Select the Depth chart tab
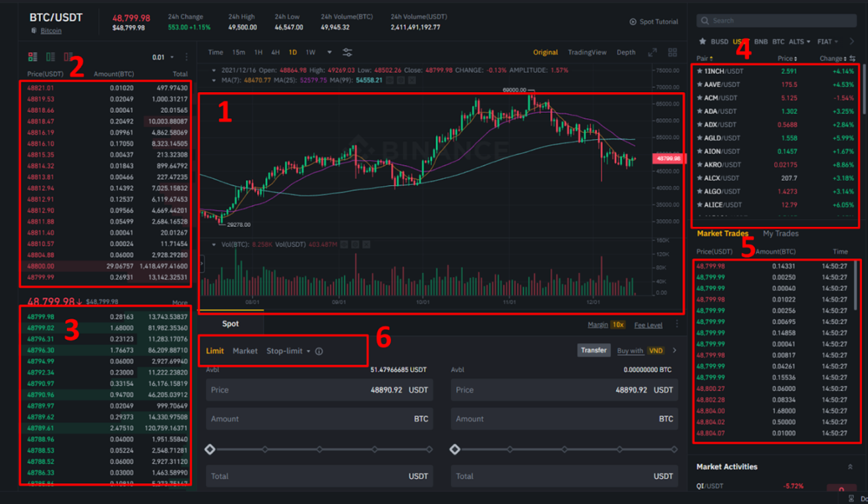 (626, 53)
